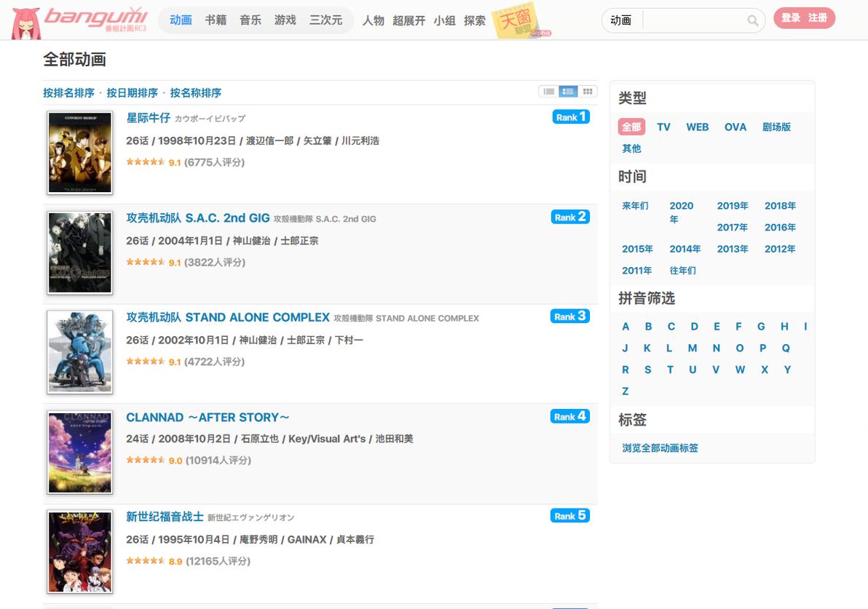Click the Rank 1 badge
The height and width of the screenshot is (609, 868).
571,116
